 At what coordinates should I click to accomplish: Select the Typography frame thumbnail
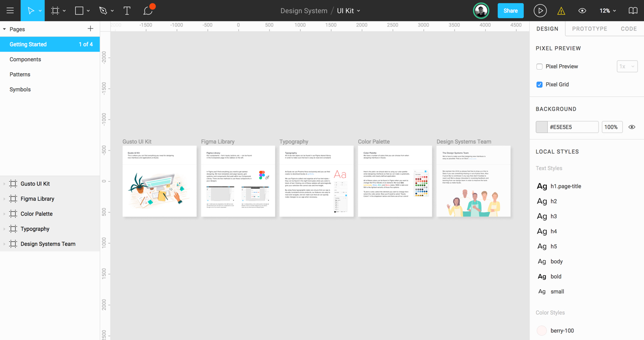(316, 181)
